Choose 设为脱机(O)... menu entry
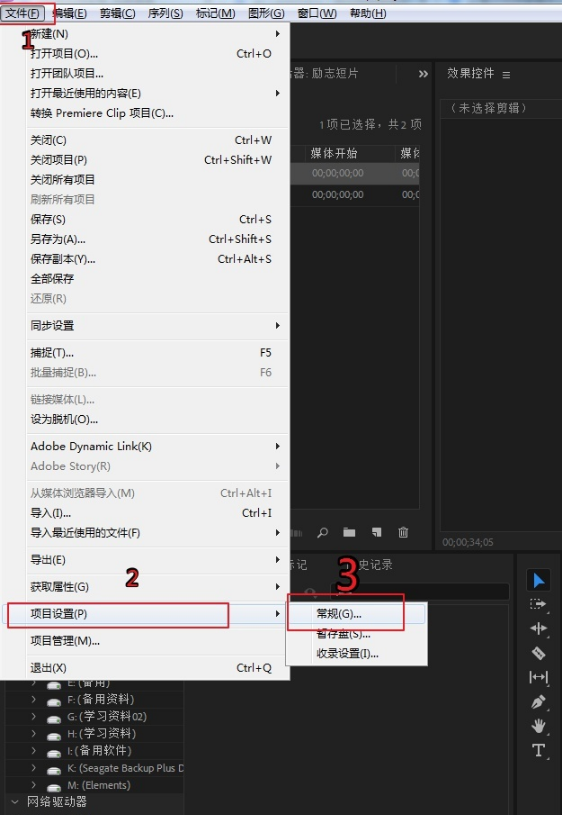 pos(156,419)
